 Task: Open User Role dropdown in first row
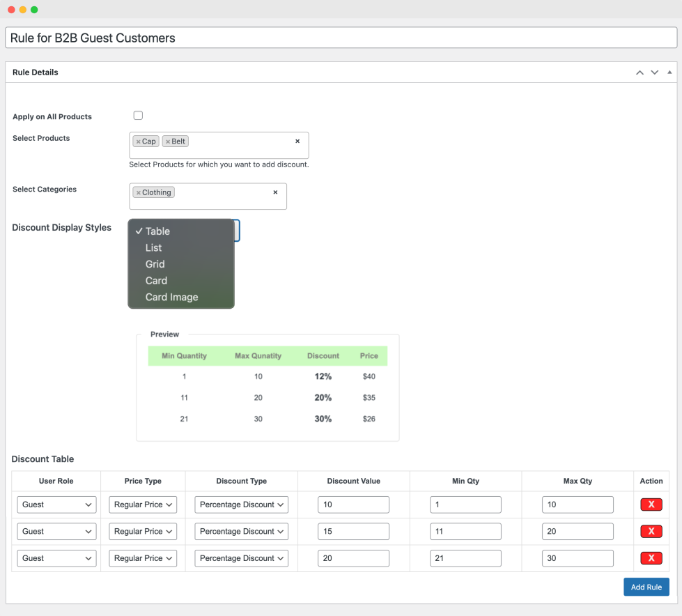56,505
